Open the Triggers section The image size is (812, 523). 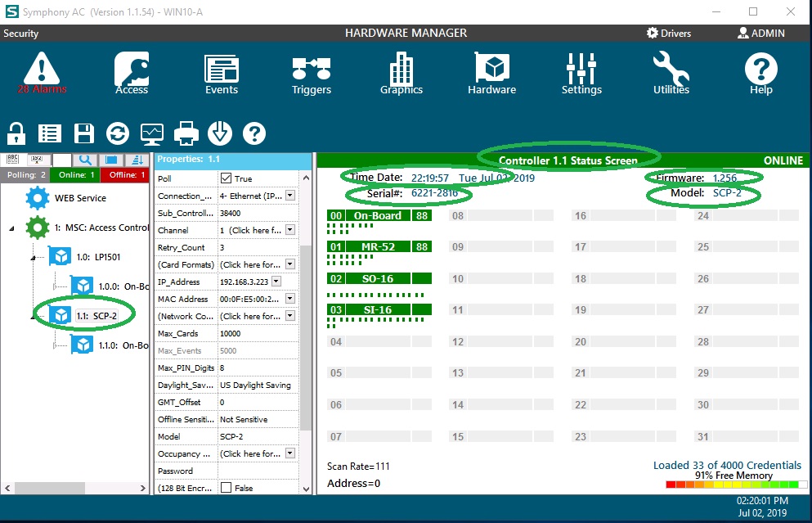click(x=312, y=75)
